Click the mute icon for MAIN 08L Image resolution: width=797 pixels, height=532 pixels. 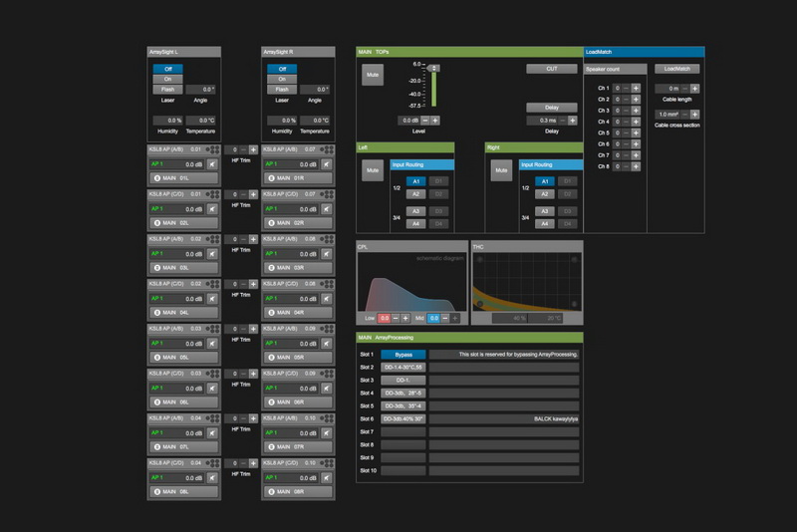[212, 478]
